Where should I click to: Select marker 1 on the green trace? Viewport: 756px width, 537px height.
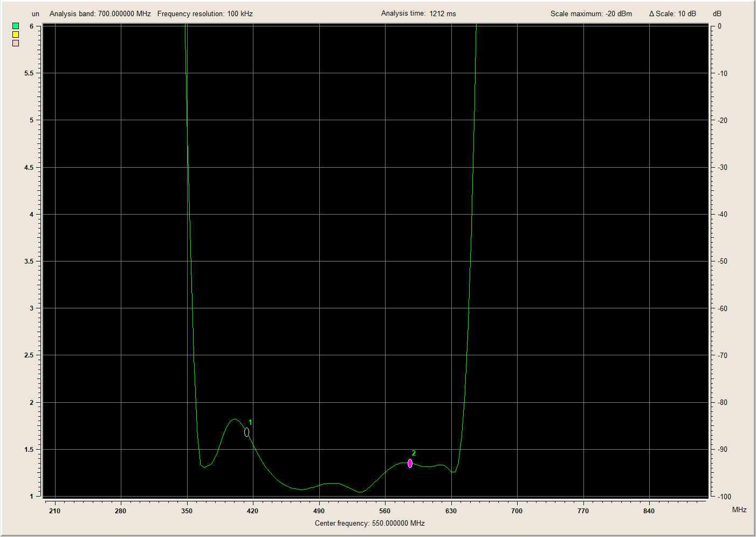pos(246,432)
